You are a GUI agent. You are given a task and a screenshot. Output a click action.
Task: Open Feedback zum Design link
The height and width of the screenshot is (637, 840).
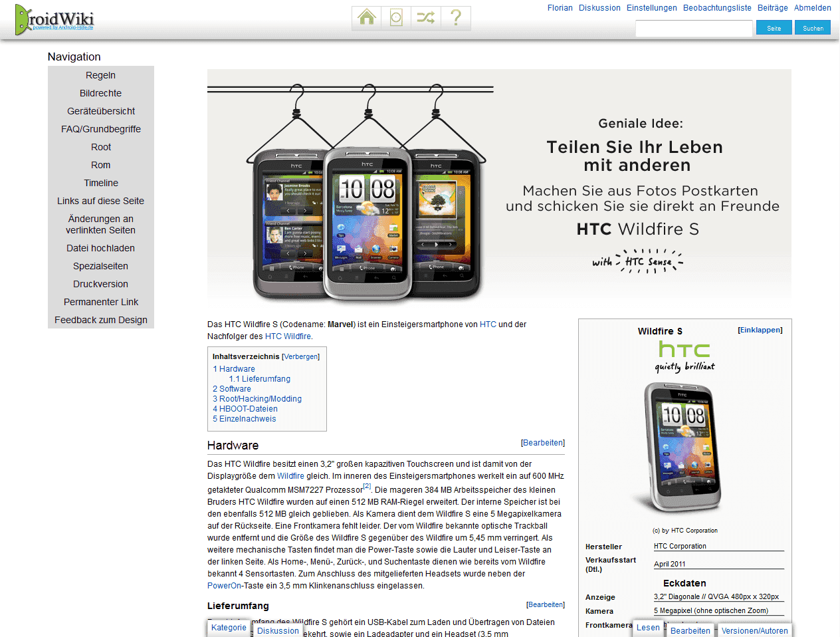coord(100,320)
